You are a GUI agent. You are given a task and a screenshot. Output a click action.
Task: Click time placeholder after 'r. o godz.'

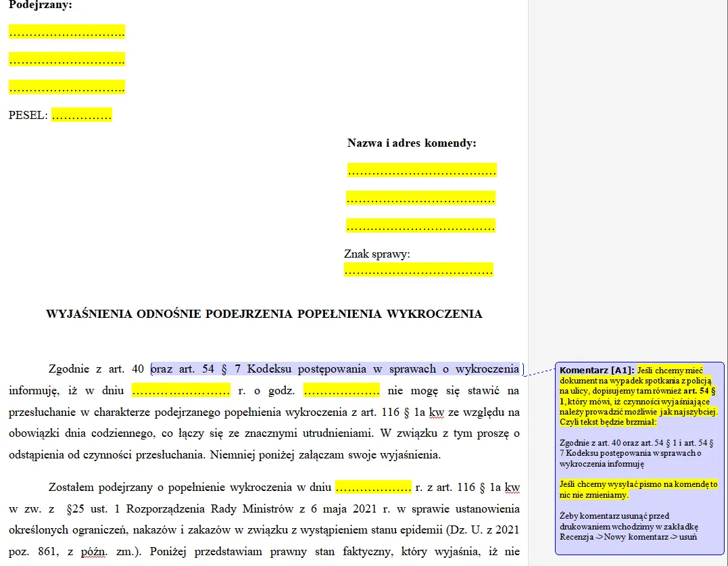coord(341,391)
